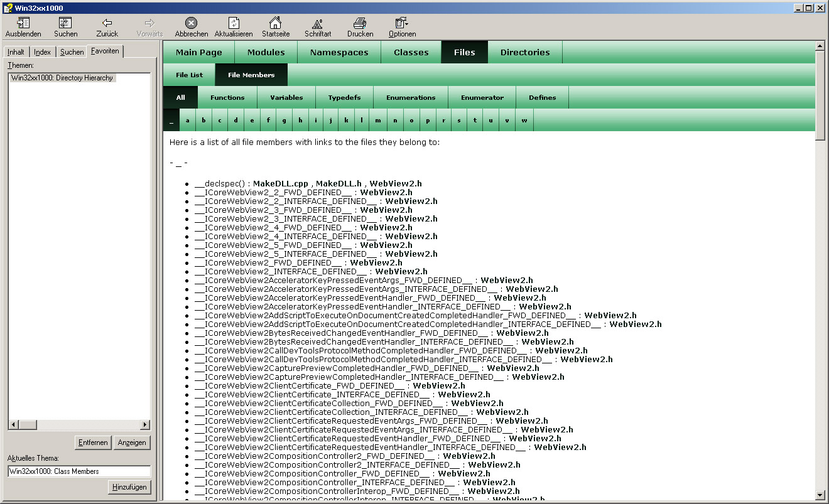Screen dimensions: 829x504
Task: Click the Suchen toolbar icon
Action: point(65,23)
